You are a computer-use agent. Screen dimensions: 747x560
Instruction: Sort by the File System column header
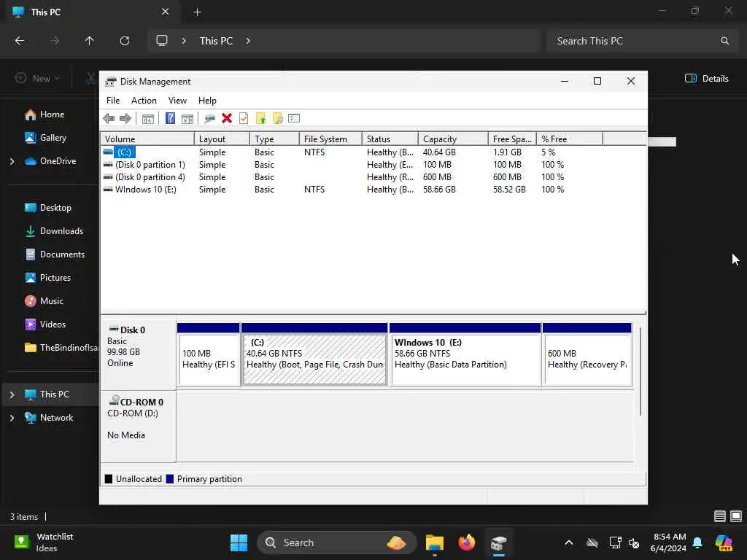click(x=330, y=139)
